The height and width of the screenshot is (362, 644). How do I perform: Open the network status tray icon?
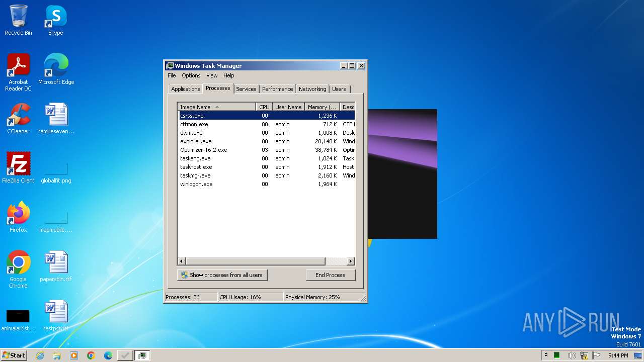coord(584,355)
